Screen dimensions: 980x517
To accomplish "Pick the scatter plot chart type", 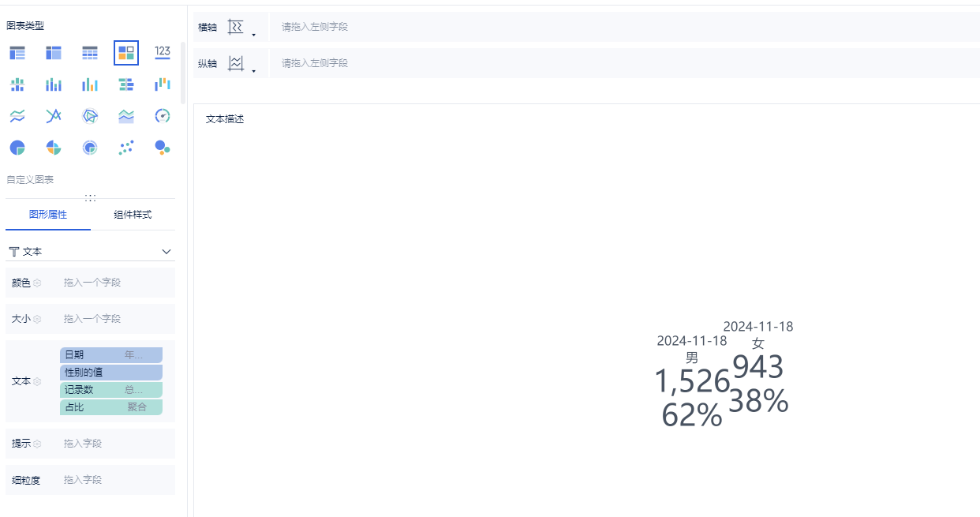I will click(126, 148).
